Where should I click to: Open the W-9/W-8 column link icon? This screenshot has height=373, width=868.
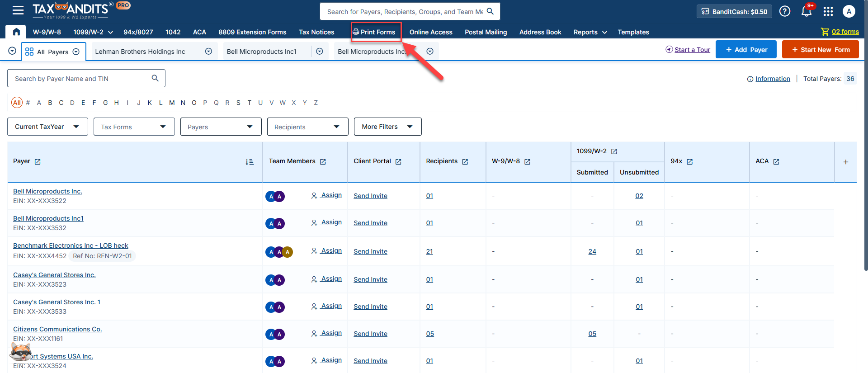[527, 162]
